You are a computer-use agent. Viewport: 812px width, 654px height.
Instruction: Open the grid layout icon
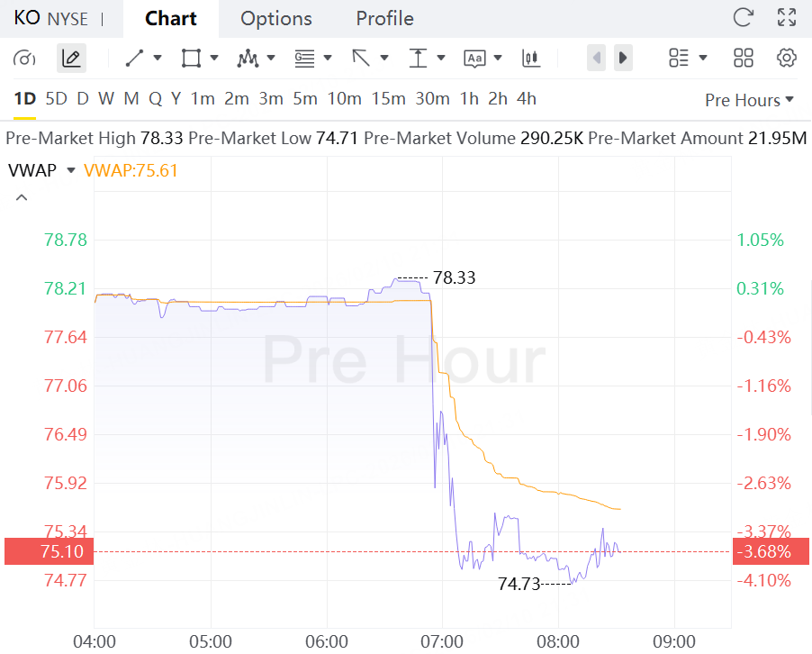[744, 59]
